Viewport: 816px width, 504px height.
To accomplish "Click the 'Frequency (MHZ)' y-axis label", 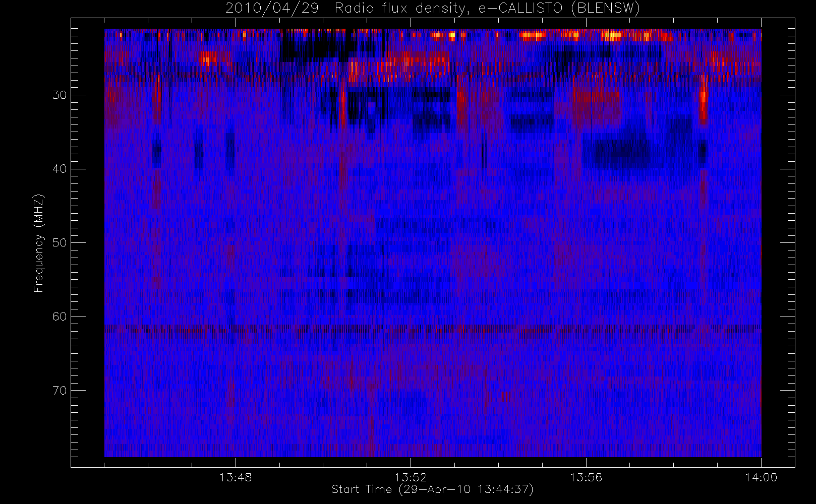I will pyautogui.click(x=38, y=243).
